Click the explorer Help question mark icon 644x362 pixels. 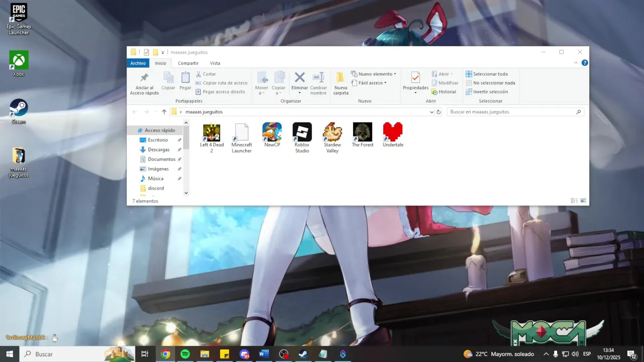tap(585, 63)
